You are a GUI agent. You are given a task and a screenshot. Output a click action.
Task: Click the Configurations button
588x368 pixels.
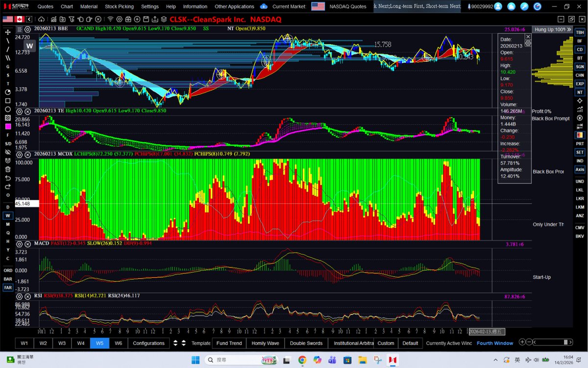point(148,343)
